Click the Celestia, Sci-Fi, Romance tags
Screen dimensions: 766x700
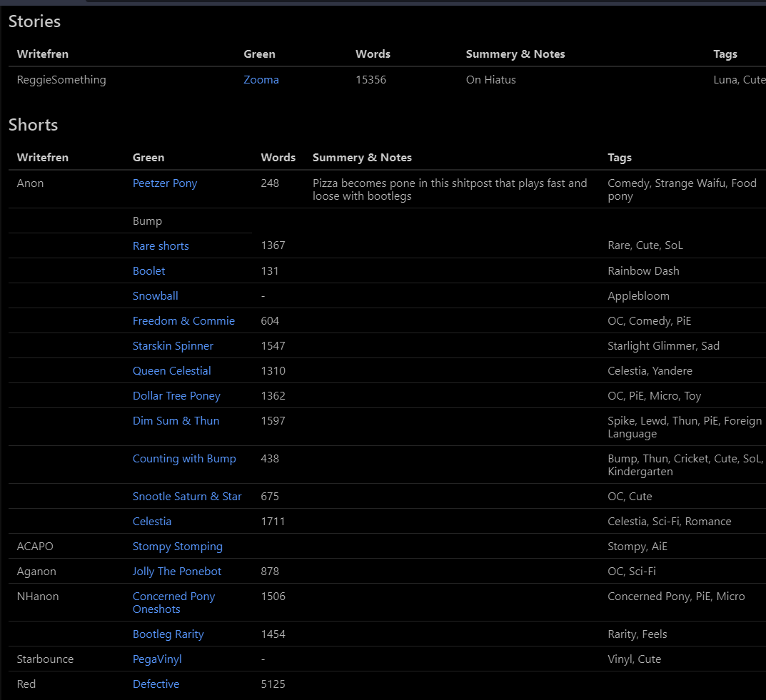[x=670, y=521]
